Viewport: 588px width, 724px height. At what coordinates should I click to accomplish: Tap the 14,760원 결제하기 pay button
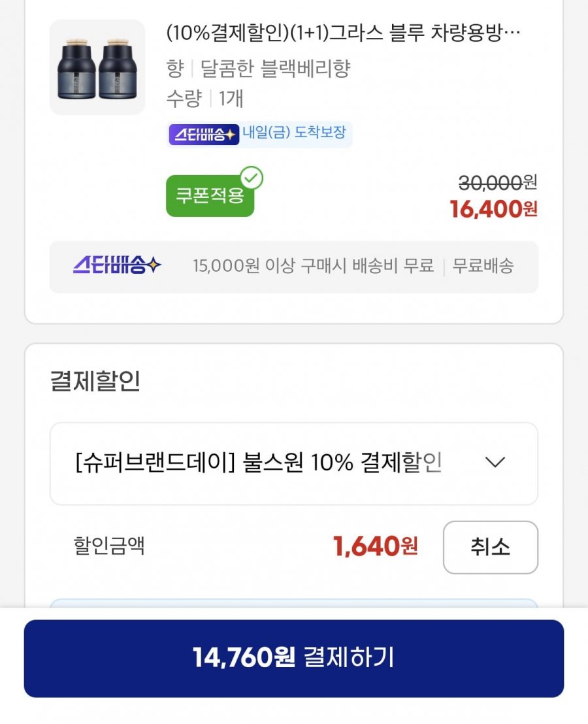(293, 658)
